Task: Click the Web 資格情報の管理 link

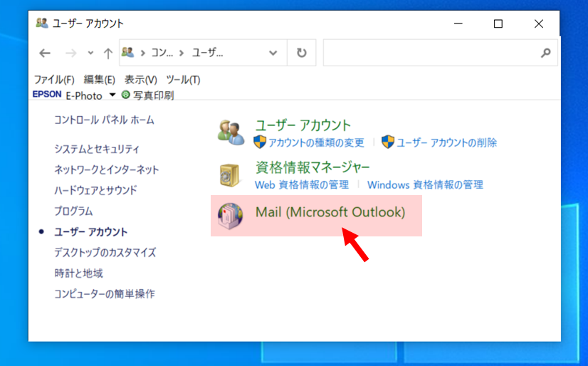Action: click(302, 184)
